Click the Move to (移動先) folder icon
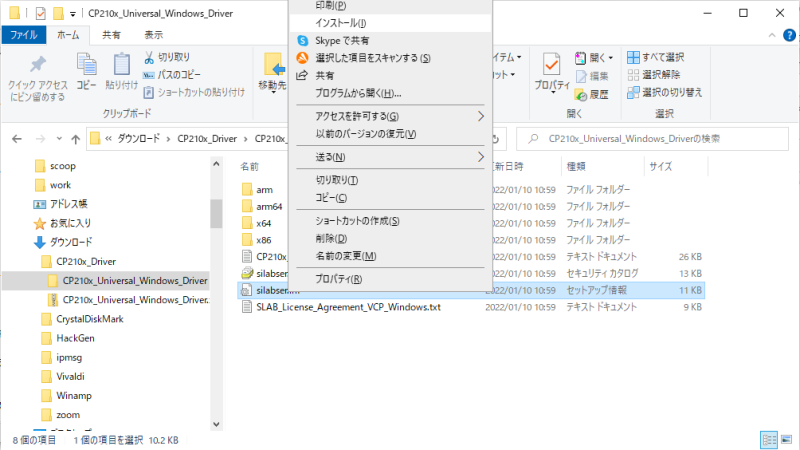 [274, 65]
